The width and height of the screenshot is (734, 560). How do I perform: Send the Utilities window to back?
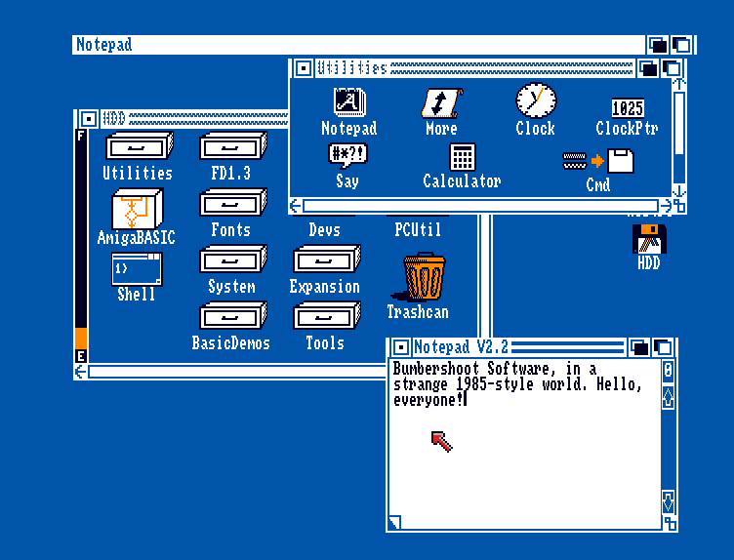649,69
